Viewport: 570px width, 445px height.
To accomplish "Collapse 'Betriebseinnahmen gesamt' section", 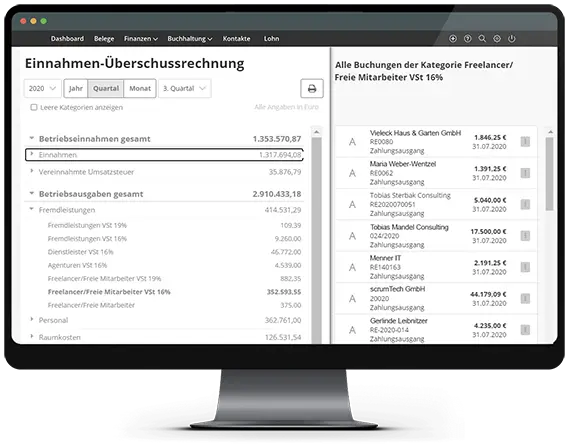I will [x=32, y=138].
